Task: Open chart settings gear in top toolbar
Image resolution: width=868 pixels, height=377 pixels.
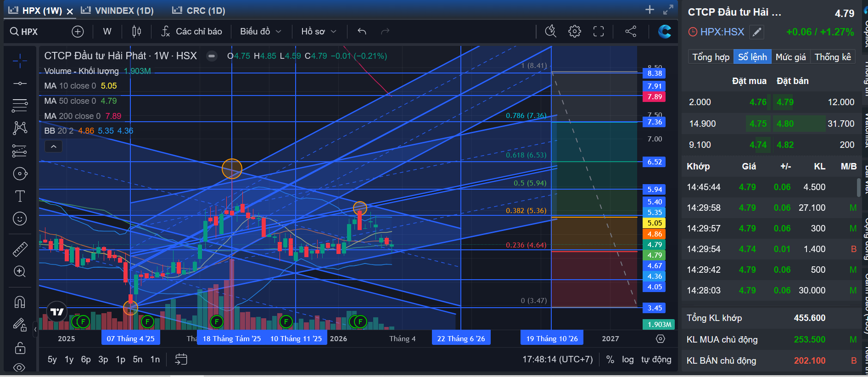Action: pos(575,31)
